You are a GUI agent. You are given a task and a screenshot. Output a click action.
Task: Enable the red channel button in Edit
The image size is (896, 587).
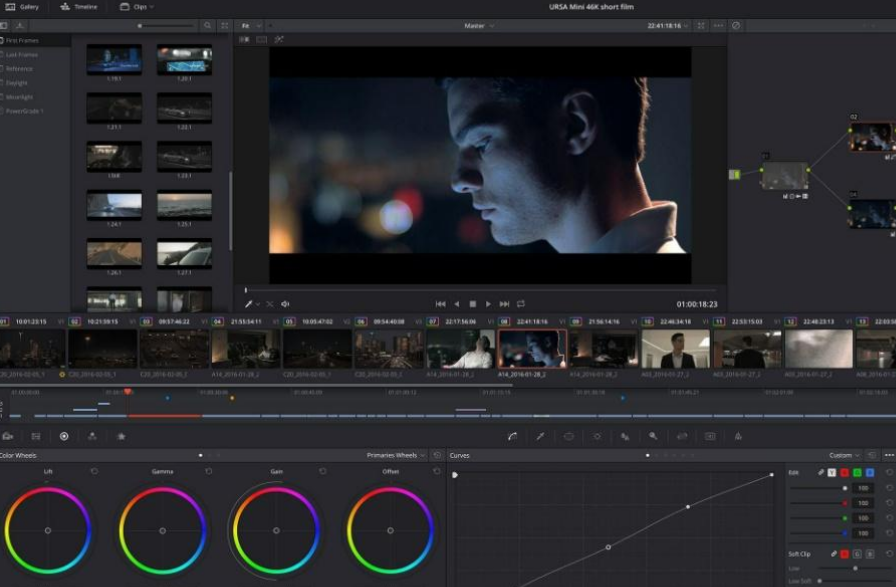844,472
